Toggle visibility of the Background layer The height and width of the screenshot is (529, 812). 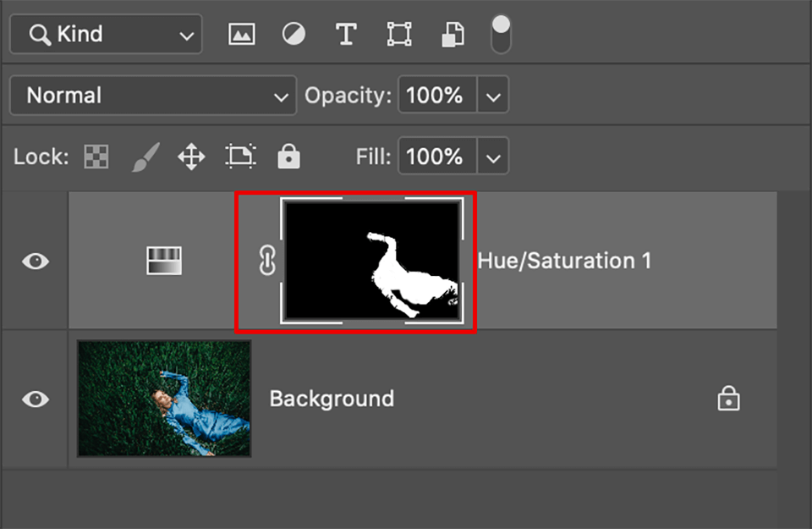[35, 399]
